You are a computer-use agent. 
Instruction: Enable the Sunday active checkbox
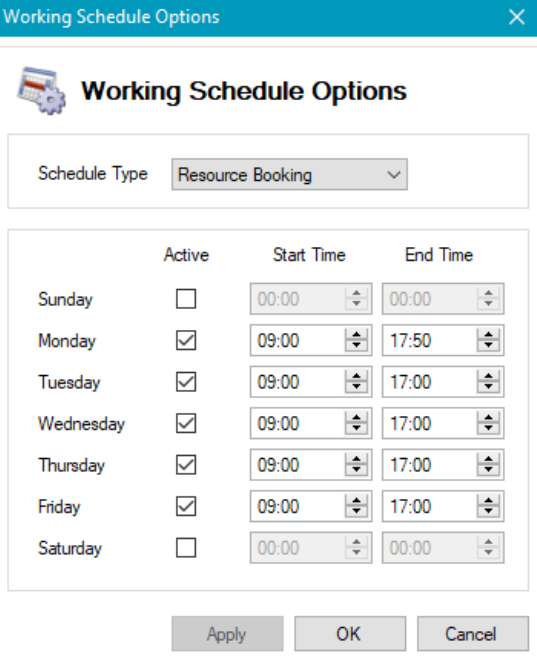pyautogui.click(x=186, y=299)
